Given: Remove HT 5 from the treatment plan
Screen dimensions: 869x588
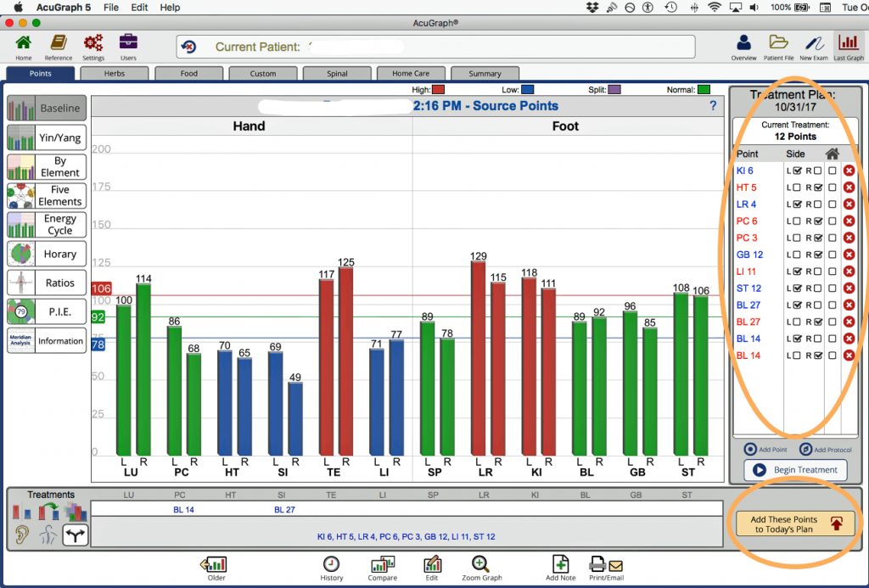Looking at the screenshot, I should pyautogui.click(x=849, y=188).
